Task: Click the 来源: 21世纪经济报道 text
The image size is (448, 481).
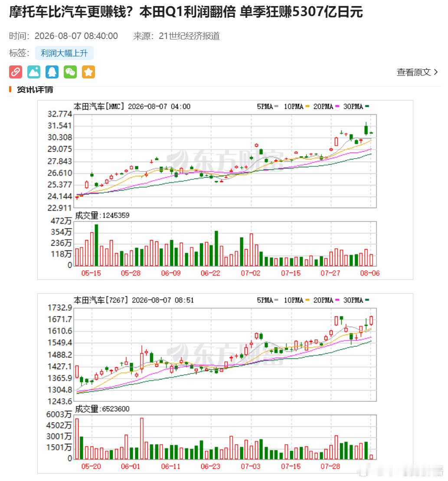Action: [x=176, y=36]
